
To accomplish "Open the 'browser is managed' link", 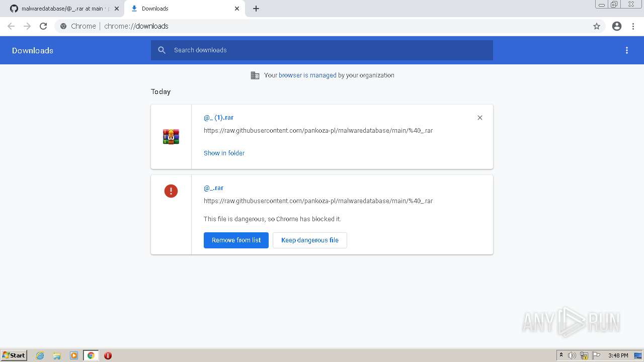I will coord(307,75).
